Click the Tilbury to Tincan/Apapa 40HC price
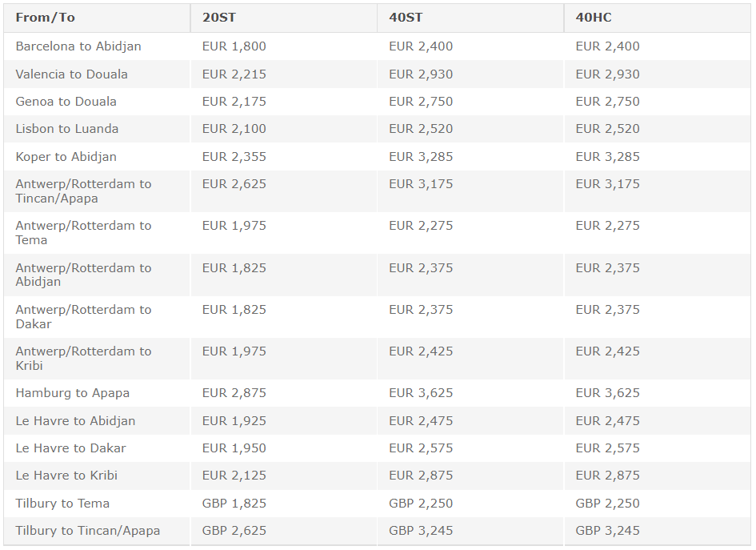 (607, 531)
